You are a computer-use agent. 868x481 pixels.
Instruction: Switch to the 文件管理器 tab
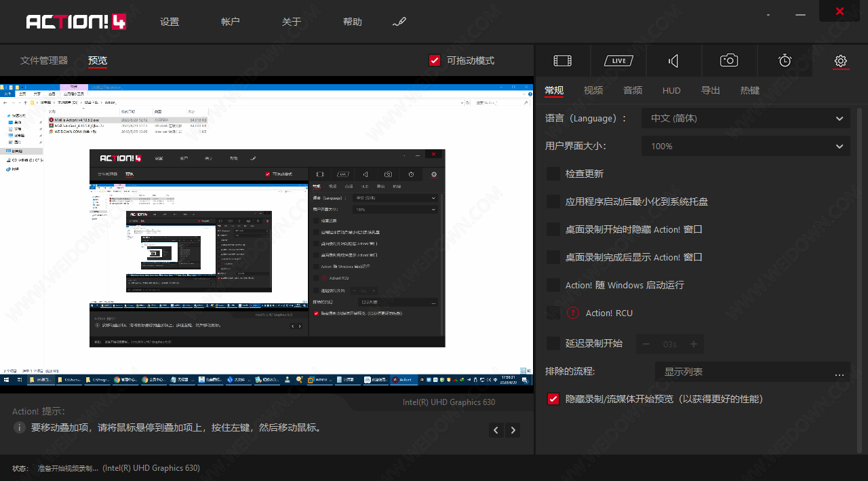(44, 60)
